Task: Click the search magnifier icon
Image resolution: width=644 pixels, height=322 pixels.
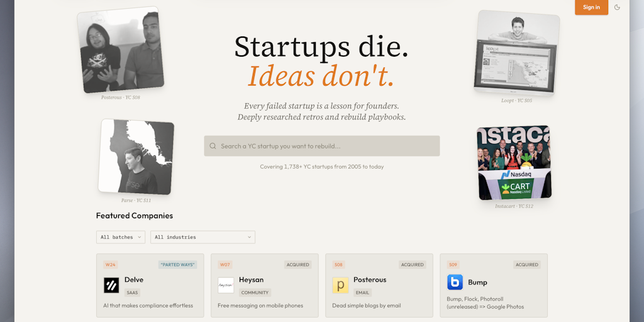Action: tap(213, 146)
